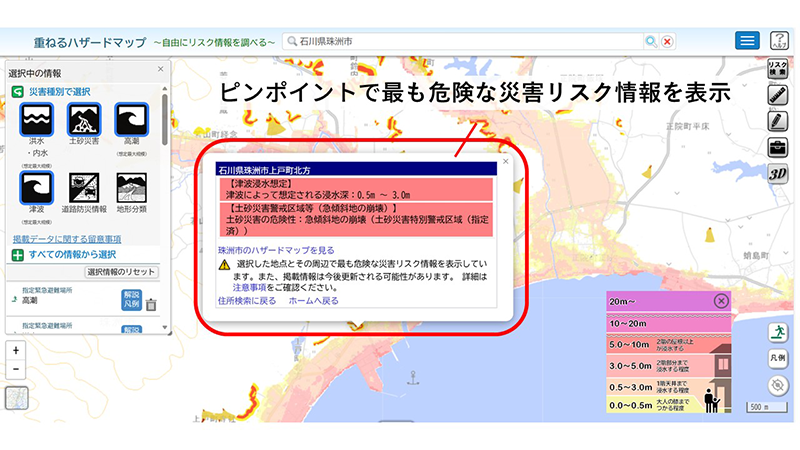Open the briefcase tools icon
800x450 pixels.
pos(778,148)
